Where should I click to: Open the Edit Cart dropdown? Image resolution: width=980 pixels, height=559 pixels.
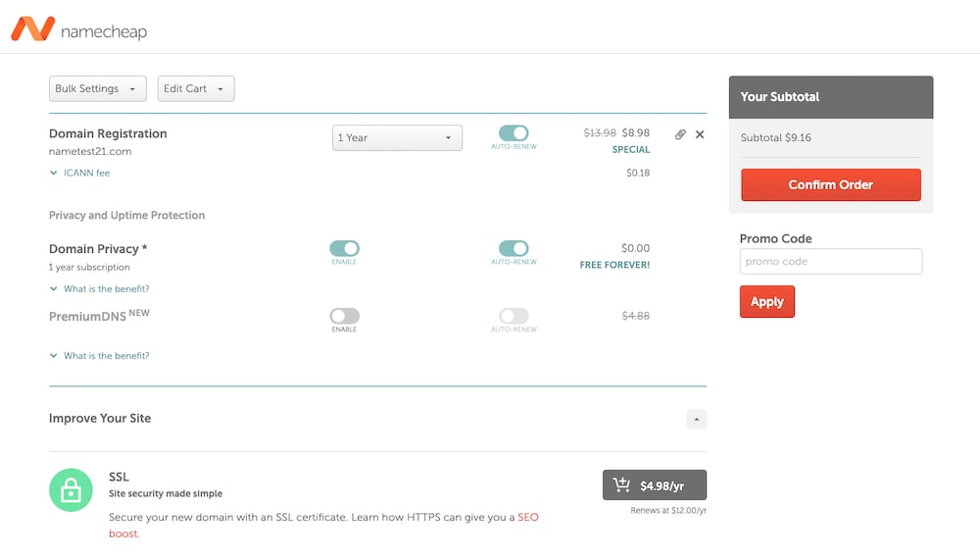196,89
